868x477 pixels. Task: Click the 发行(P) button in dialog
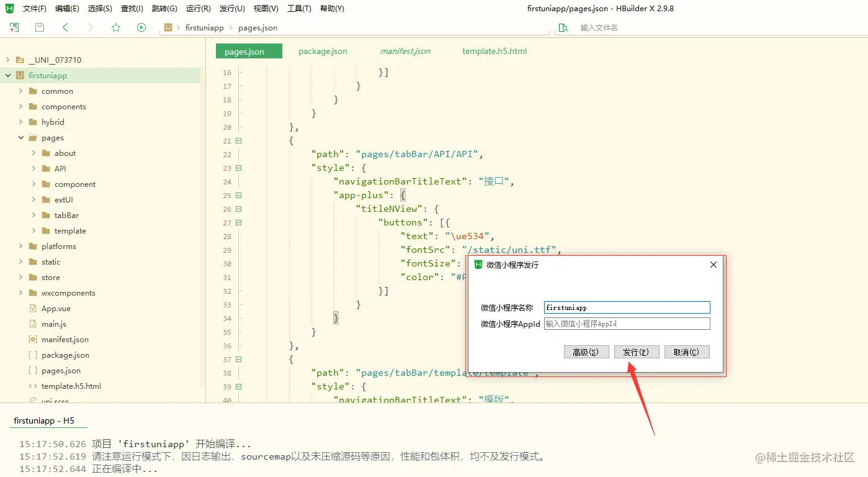(x=637, y=352)
